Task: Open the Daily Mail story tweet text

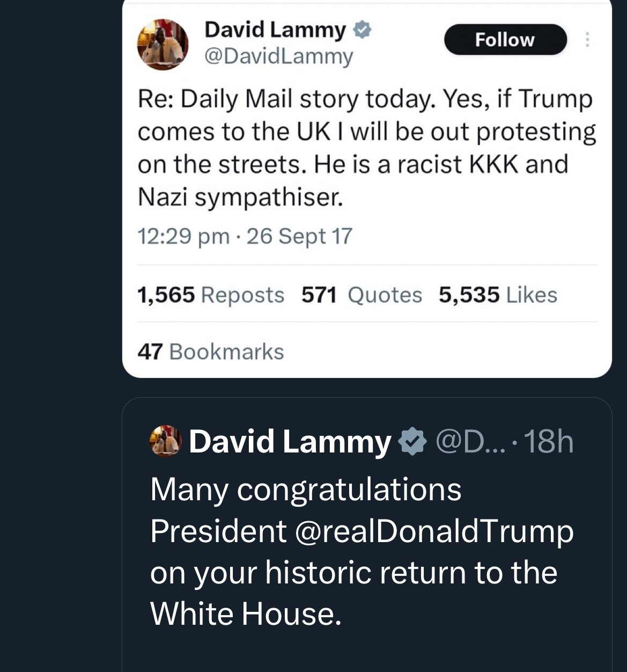Action: click(x=365, y=148)
